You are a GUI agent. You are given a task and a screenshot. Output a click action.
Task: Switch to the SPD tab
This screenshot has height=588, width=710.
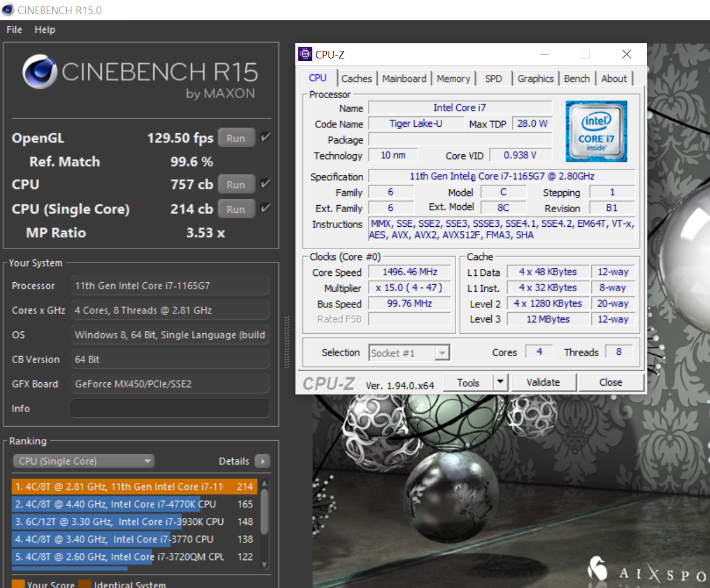pos(494,78)
